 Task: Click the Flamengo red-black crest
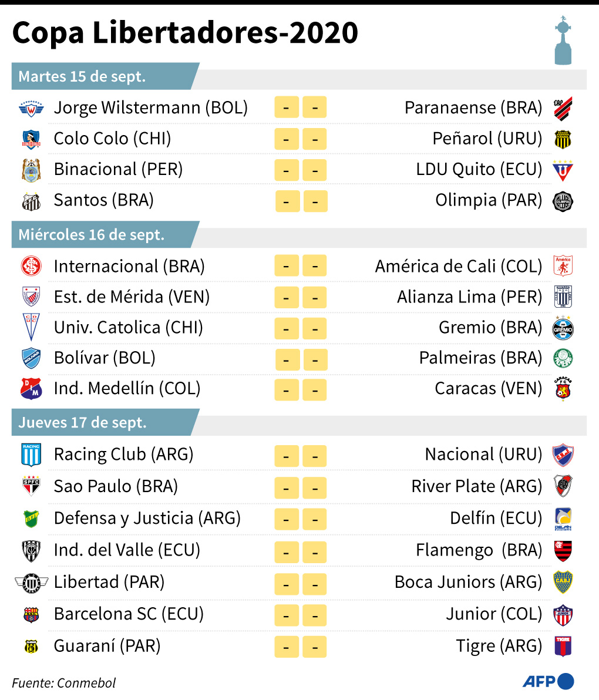563,551
